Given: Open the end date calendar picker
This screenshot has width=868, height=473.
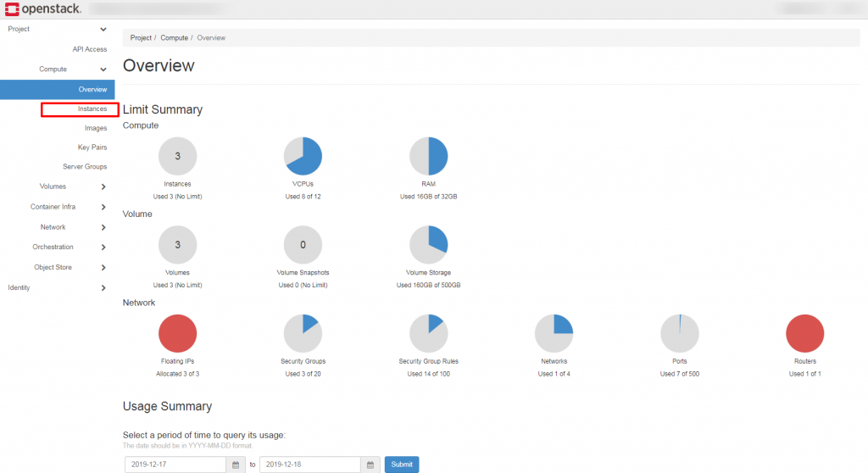Looking at the screenshot, I should (x=370, y=465).
